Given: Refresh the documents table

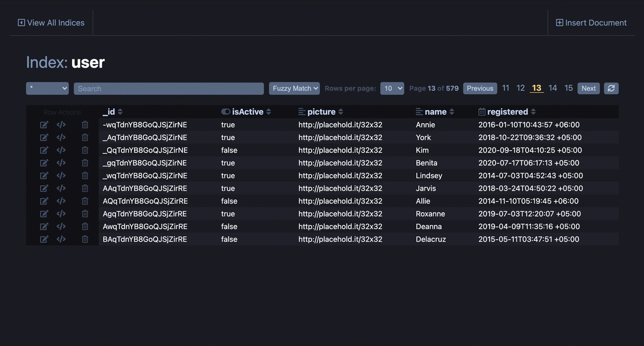Looking at the screenshot, I should [611, 88].
